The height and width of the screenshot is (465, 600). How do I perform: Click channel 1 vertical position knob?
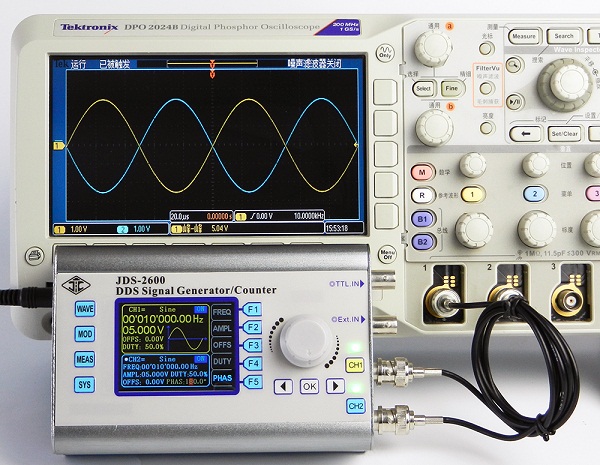[x=473, y=165]
